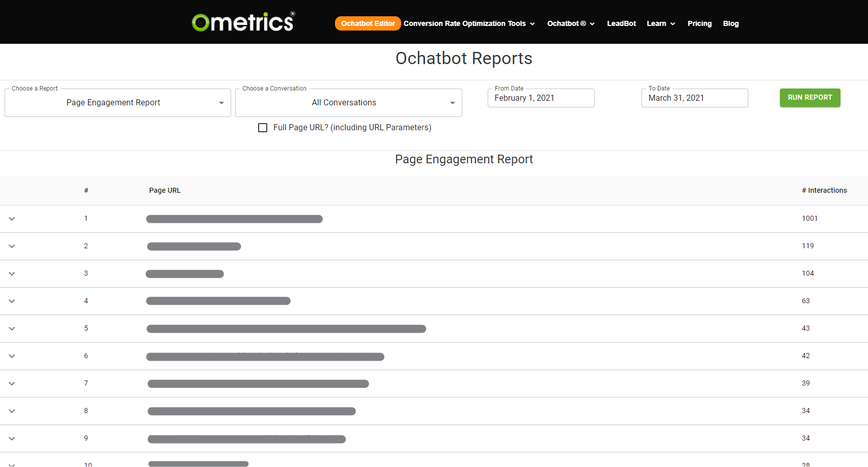Select the 39 interactions value
868x467 pixels.
(805, 383)
